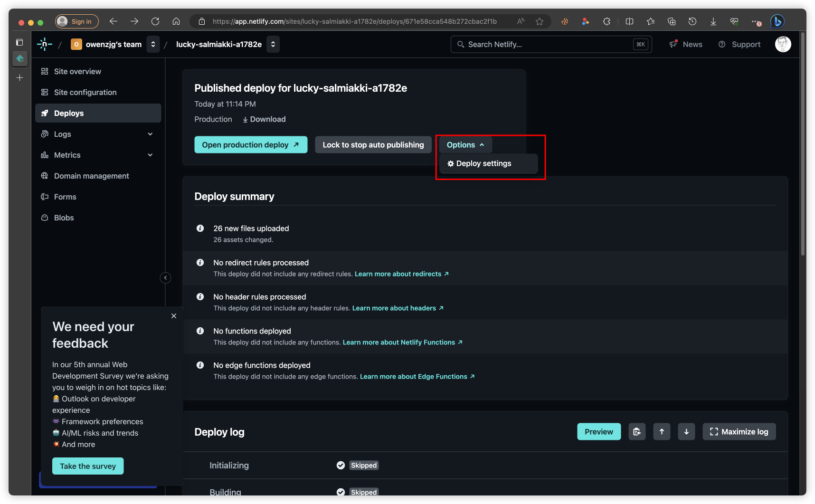The width and height of the screenshot is (815, 504).
Task: Expand the Logs menu chevron
Action: (150, 134)
